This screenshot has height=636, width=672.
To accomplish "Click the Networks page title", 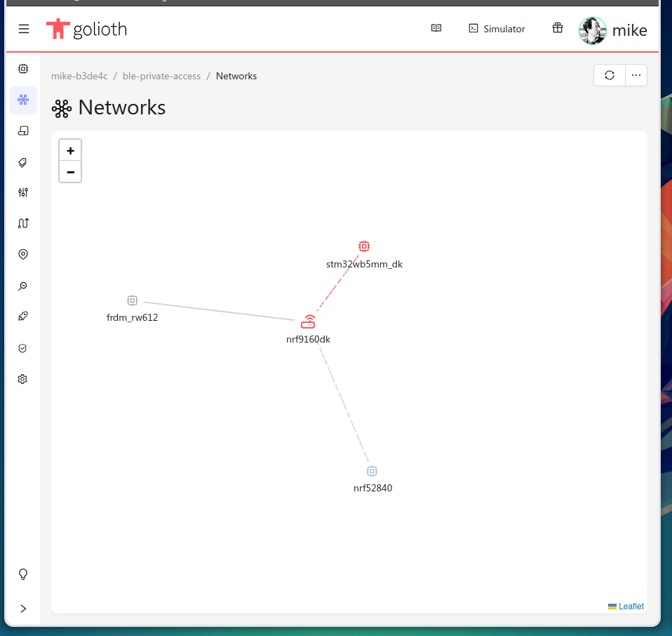I will [x=122, y=107].
